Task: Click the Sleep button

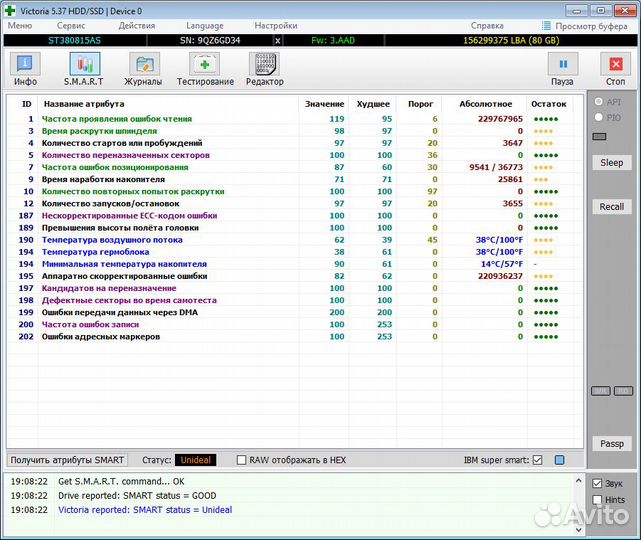Action: 612,163
